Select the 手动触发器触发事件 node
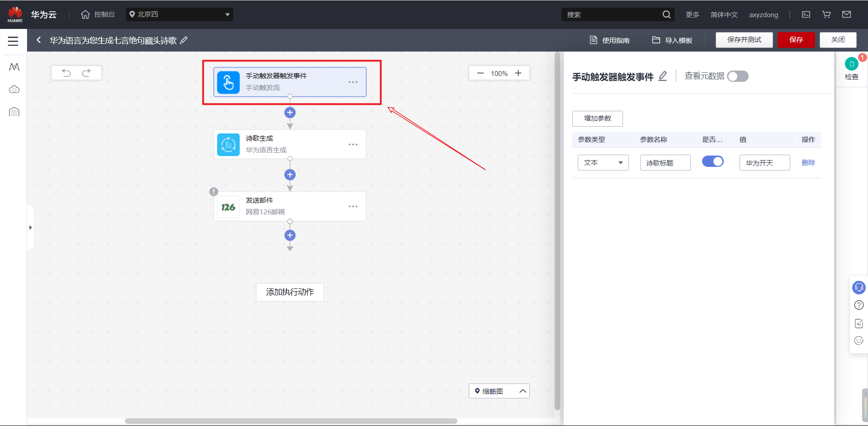The height and width of the screenshot is (426, 868). (290, 82)
